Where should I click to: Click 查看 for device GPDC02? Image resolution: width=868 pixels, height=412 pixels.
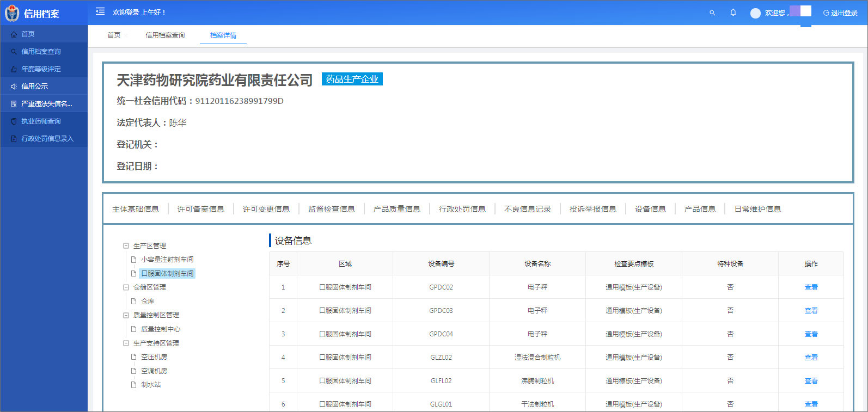(811, 287)
